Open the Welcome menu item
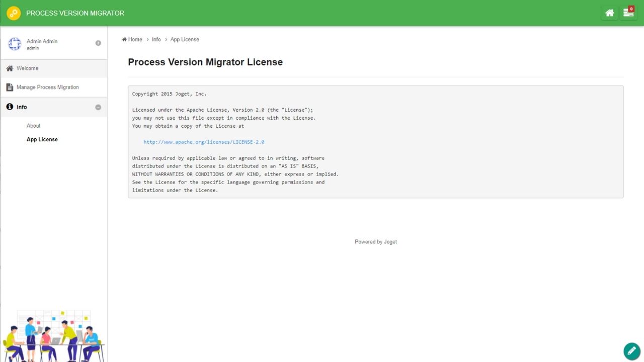 (28, 68)
